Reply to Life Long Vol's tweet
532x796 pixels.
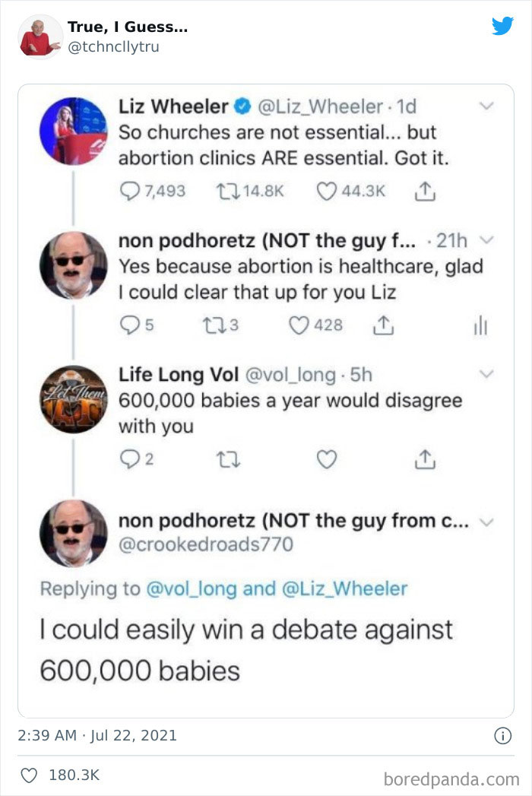pos(129,459)
